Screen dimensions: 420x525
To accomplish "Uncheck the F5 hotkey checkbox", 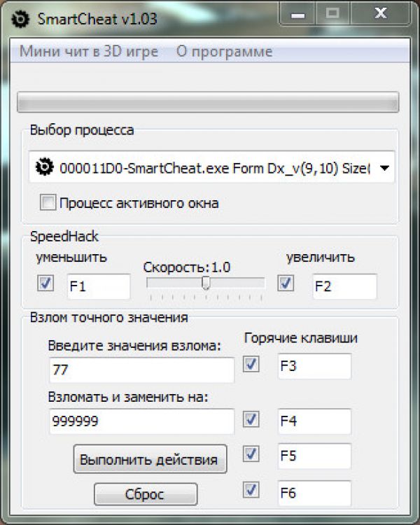I will tap(251, 454).
